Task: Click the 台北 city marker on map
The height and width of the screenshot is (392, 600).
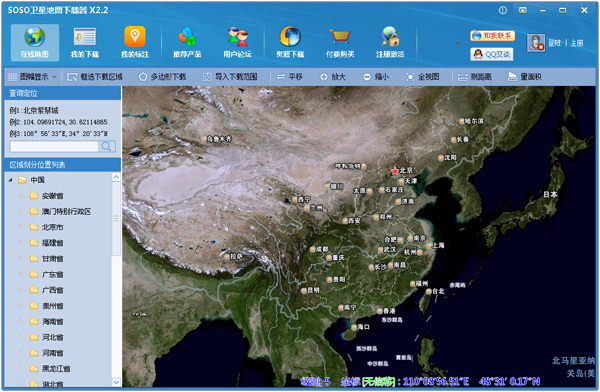Action: [x=429, y=292]
